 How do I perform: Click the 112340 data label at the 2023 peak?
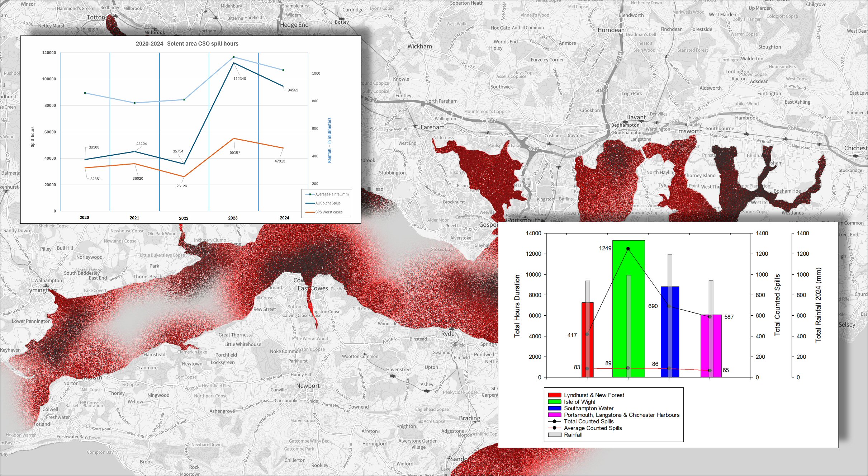(x=239, y=79)
